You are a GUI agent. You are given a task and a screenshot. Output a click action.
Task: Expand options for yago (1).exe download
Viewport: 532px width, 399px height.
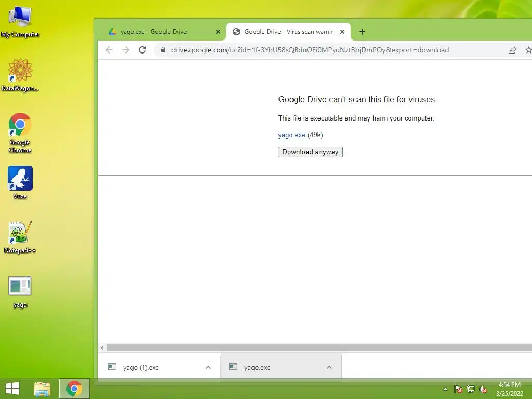click(208, 367)
